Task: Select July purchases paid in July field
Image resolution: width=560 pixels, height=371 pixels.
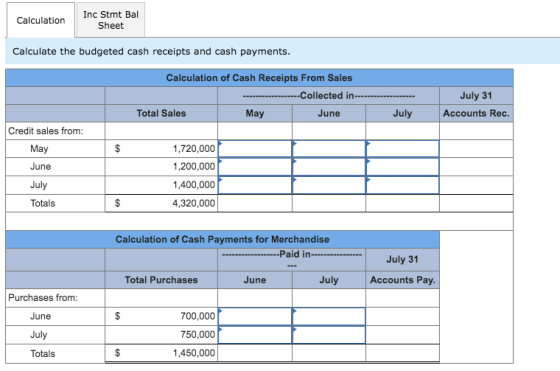Action: coord(329,335)
